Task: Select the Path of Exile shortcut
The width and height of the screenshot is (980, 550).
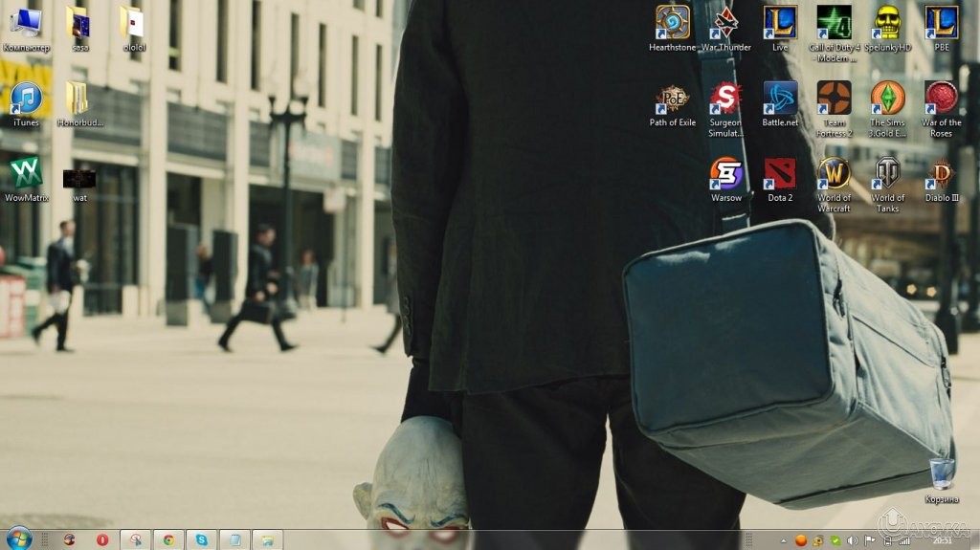Action: pos(672,99)
